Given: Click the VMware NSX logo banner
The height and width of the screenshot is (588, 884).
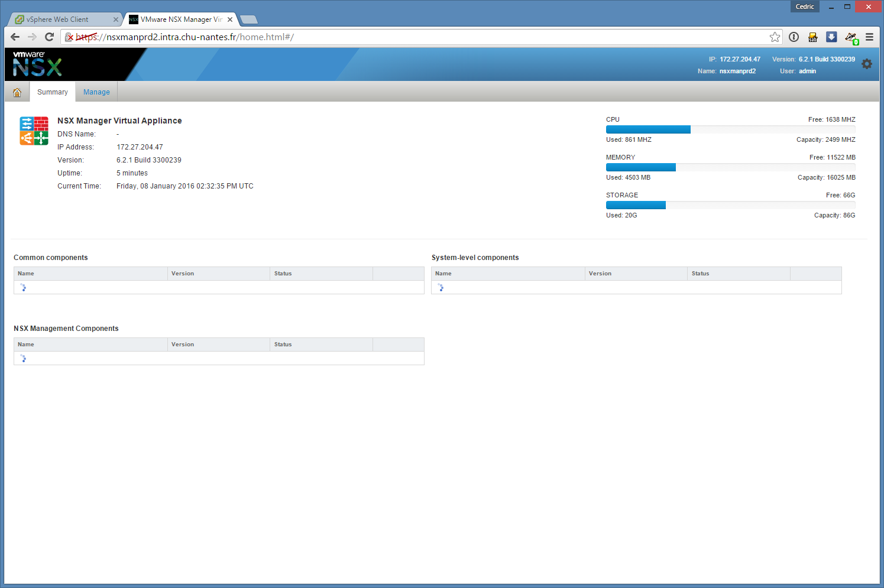Looking at the screenshot, I should click(37, 64).
